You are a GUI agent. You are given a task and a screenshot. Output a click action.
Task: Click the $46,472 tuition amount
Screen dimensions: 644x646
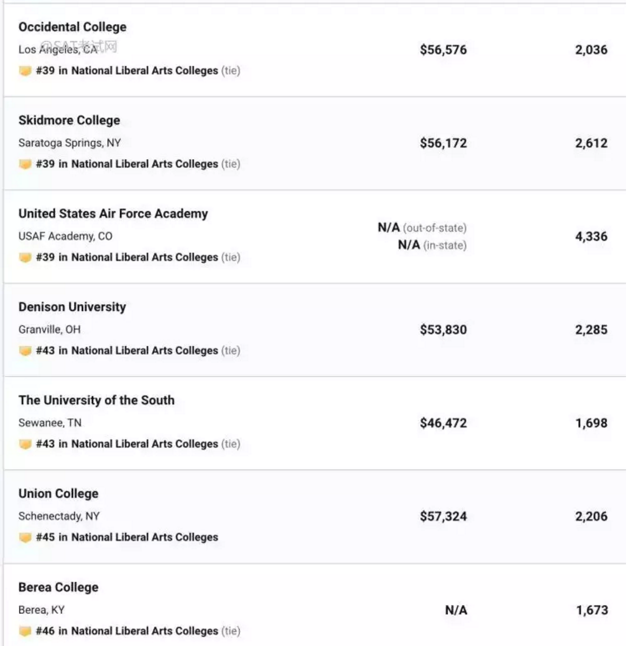[443, 423]
